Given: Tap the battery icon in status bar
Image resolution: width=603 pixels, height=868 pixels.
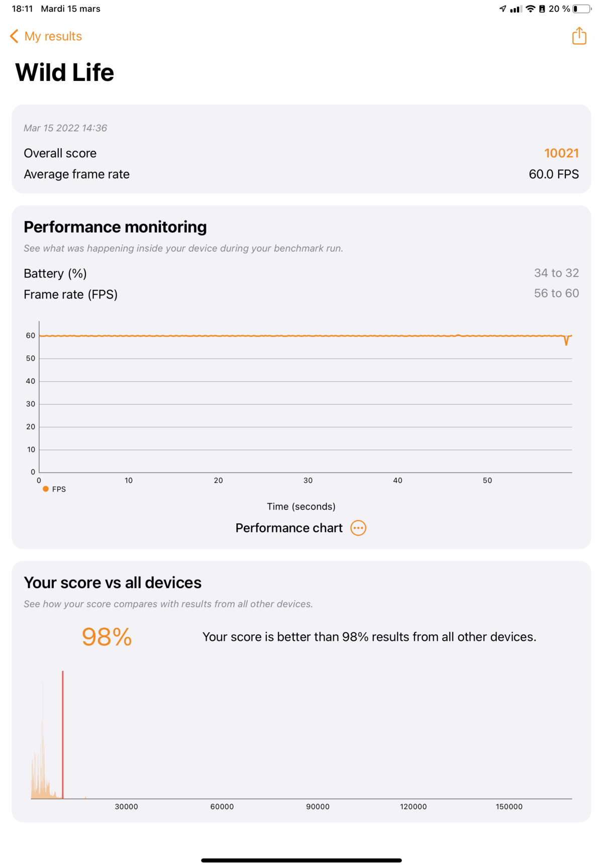Looking at the screenshot, I should (582, 9).
